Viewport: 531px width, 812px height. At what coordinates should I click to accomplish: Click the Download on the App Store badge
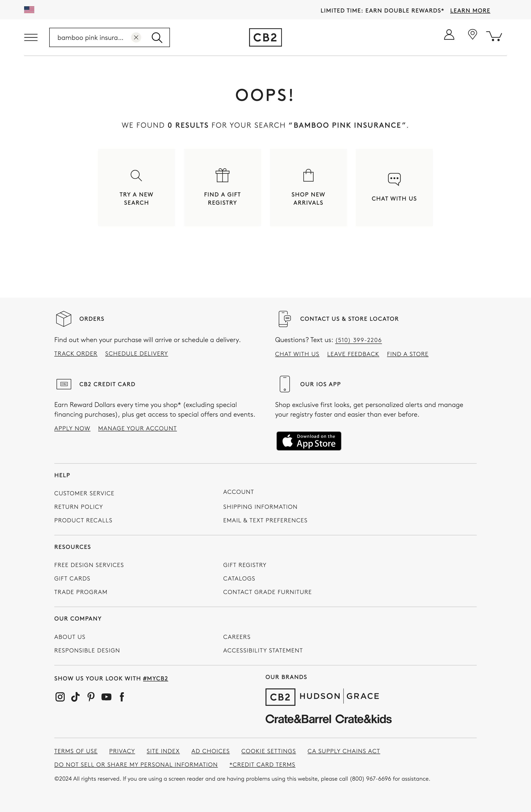309,441
